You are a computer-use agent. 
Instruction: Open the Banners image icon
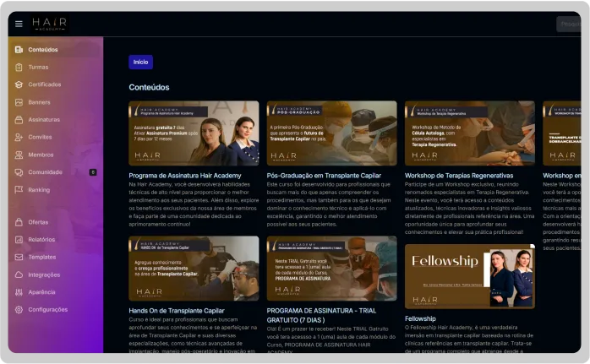point(19,102)
